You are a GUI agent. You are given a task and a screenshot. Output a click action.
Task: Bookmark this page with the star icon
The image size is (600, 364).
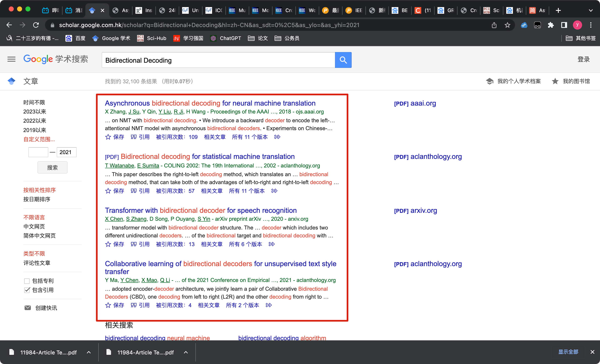coord(507,25)
